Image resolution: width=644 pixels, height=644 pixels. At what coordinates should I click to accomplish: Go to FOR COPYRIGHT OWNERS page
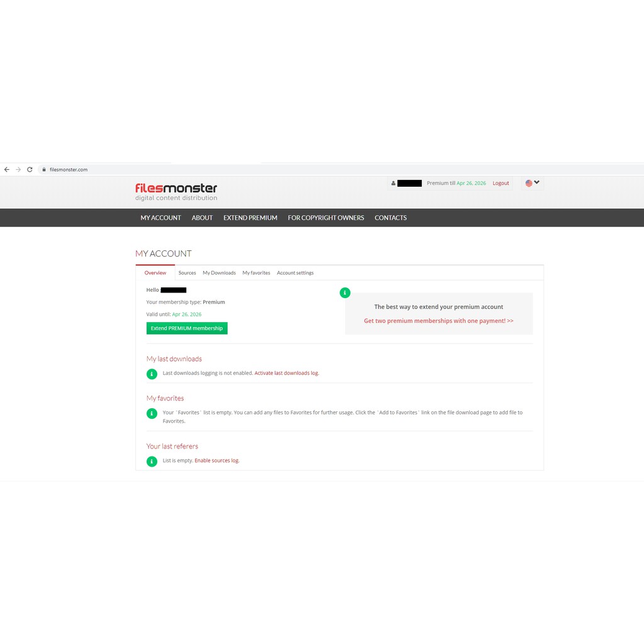tap(326, 218)
